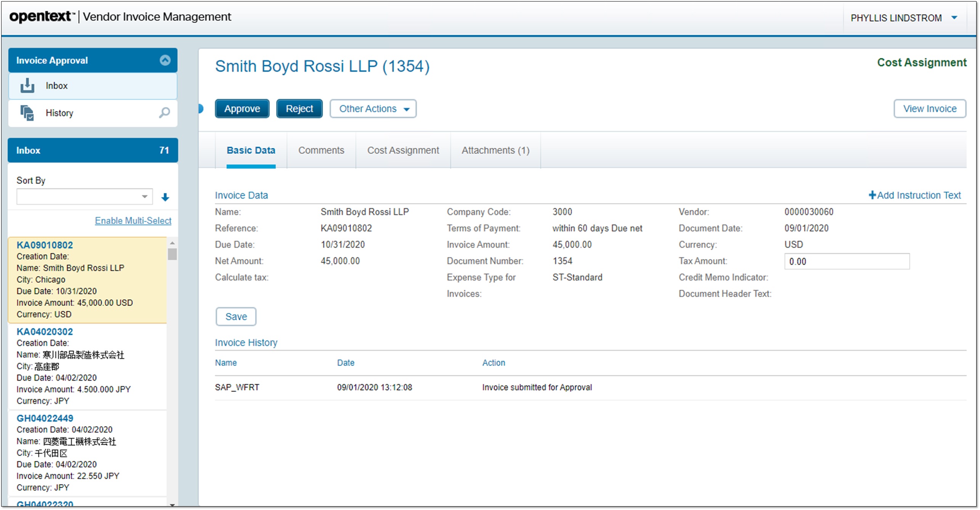980x510 pixels.
Task: Click the View Invoice button
Action: [x=930, y=109]
